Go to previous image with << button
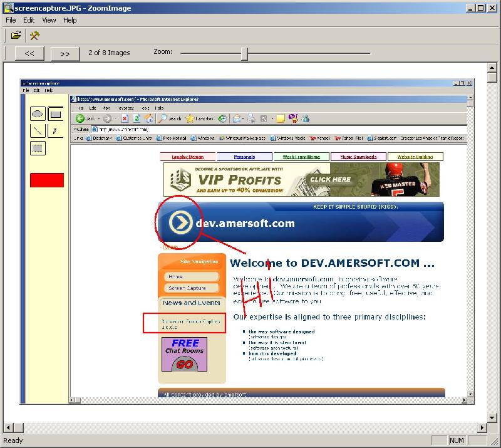This screenshot has height=448, width=501. 29,53
